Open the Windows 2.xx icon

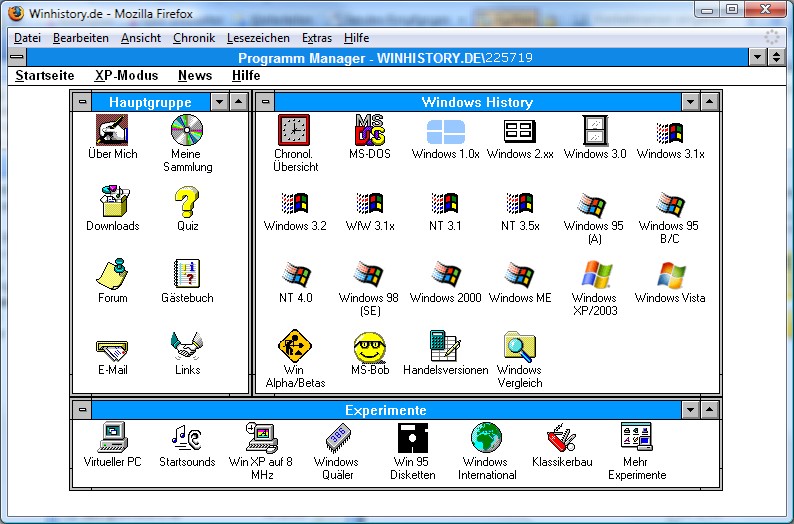pyautogui.click(x=520, y=131)
